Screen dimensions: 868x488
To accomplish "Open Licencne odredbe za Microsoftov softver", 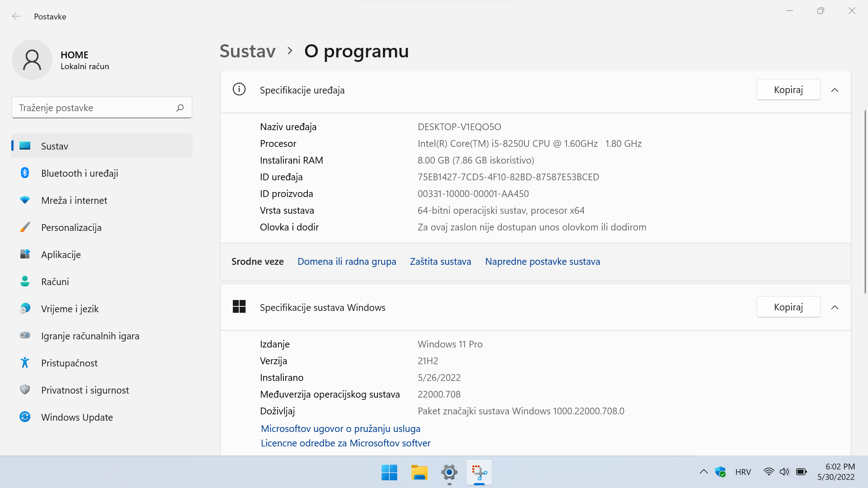I will (345, 443).
